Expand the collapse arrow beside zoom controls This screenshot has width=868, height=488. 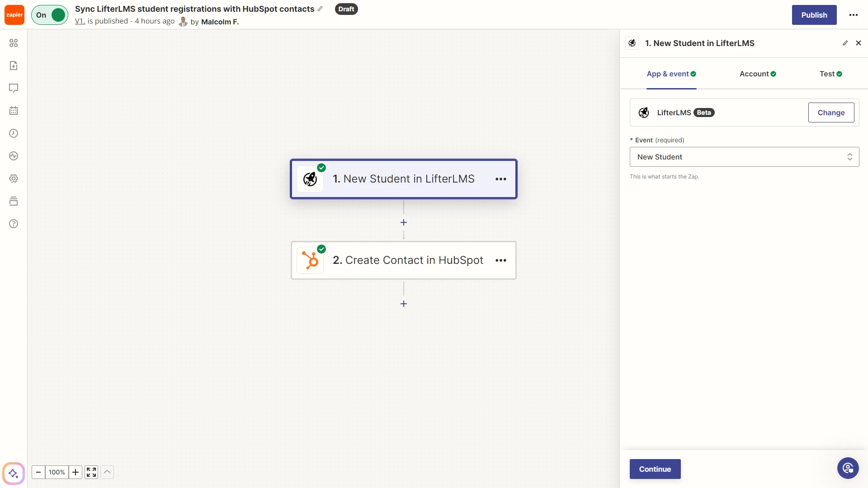tap(107, 472)
